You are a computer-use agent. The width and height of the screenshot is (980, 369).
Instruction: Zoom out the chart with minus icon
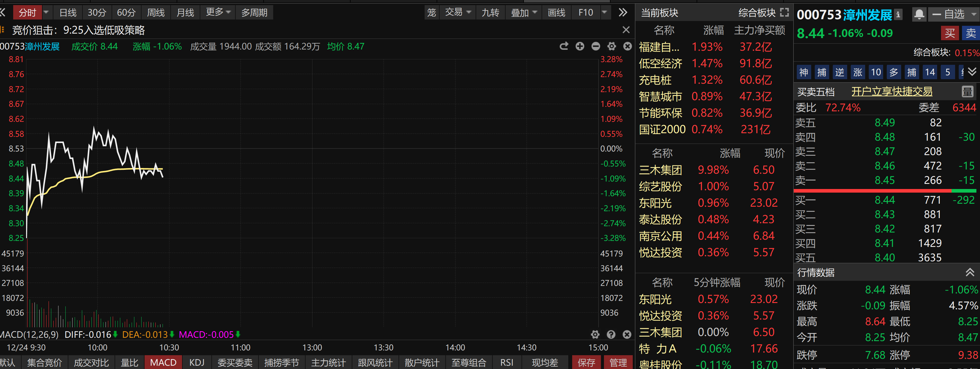(x=596, y=46)
